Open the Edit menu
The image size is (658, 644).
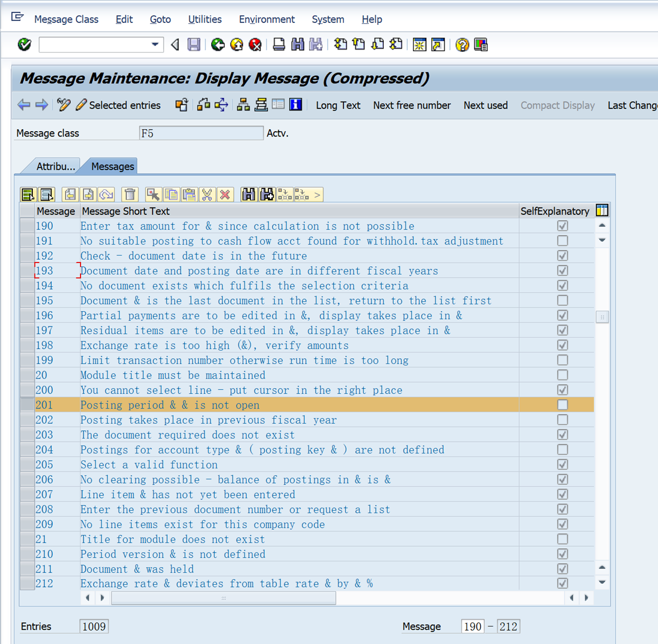point(124,19)
